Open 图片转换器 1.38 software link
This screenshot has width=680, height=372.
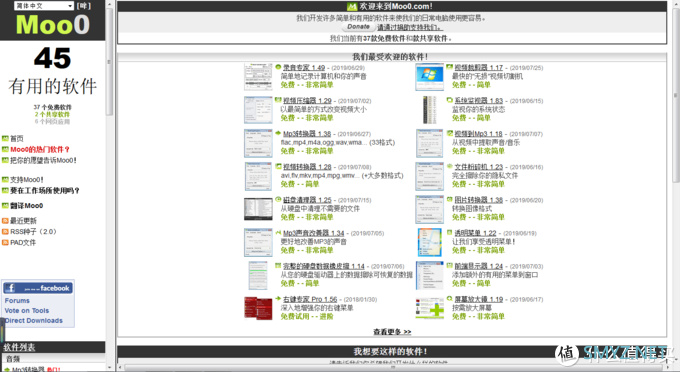479,200
